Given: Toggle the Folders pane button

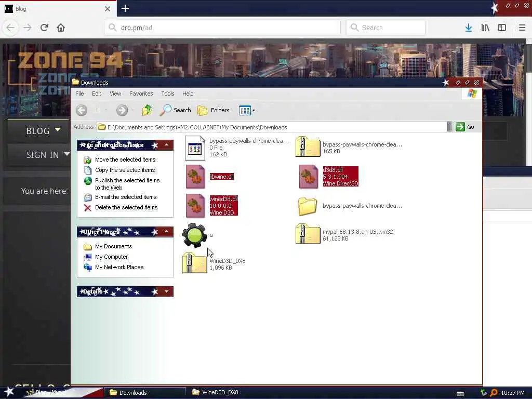Looking at the screenshot, I should (214, 110).
